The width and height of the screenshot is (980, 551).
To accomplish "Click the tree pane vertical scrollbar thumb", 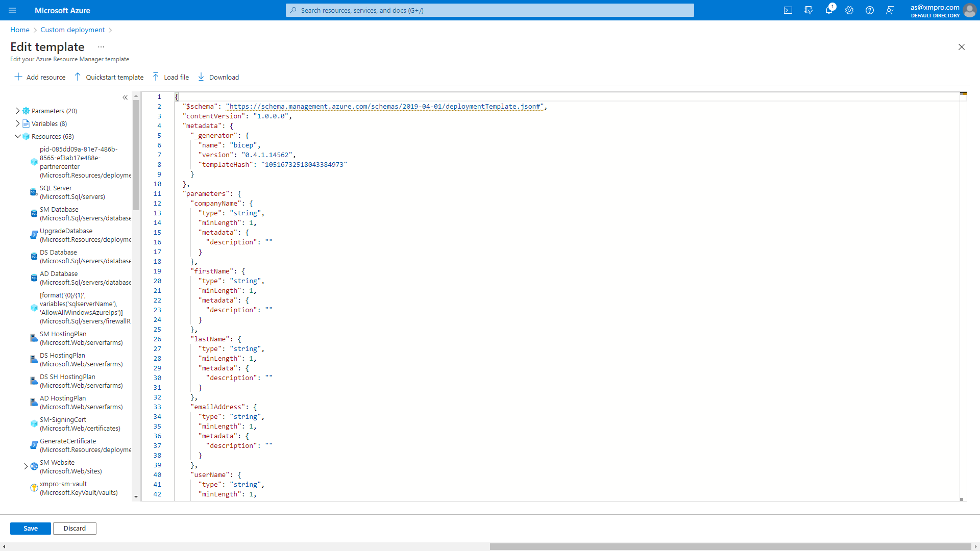I will click(x=136, y=155).
